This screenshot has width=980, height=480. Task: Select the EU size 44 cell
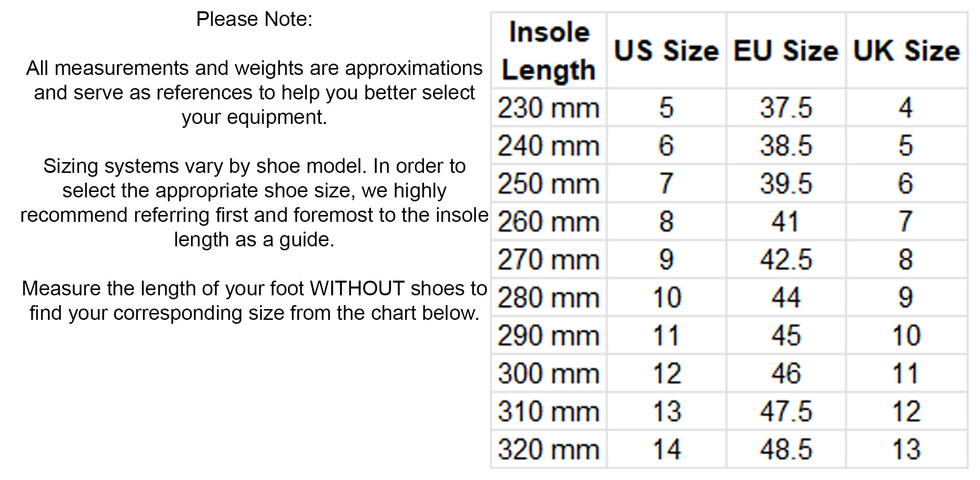pyautogui.click(x=785, y=297)
